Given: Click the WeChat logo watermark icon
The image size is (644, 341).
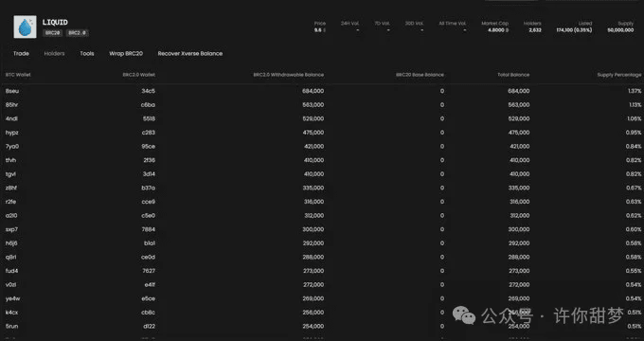Looking at the screenshot, I should tap(464, 315).
